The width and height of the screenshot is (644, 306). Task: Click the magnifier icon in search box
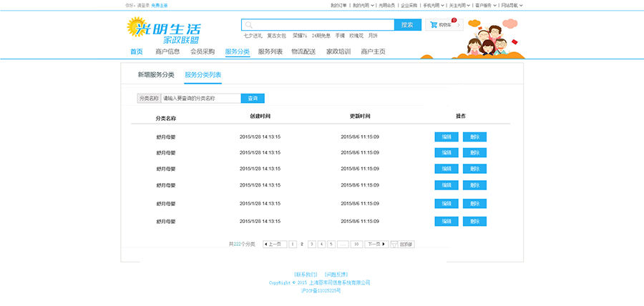point(249,25)
